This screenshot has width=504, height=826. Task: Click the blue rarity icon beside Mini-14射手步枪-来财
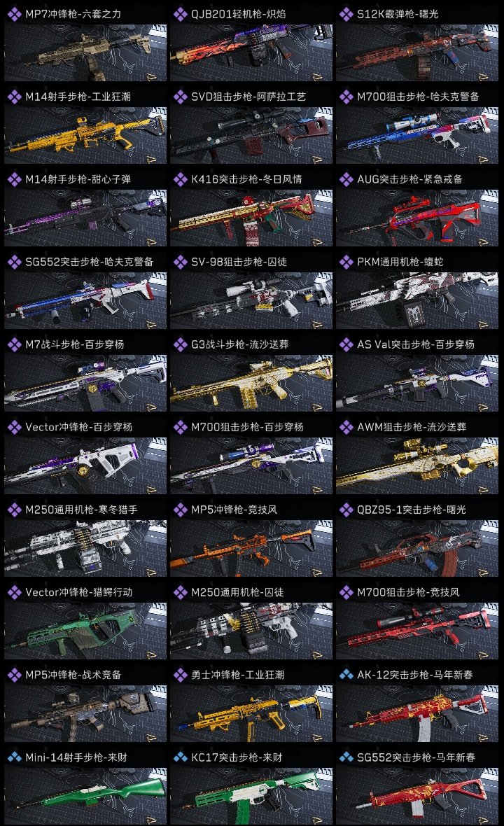click(14, 757)
